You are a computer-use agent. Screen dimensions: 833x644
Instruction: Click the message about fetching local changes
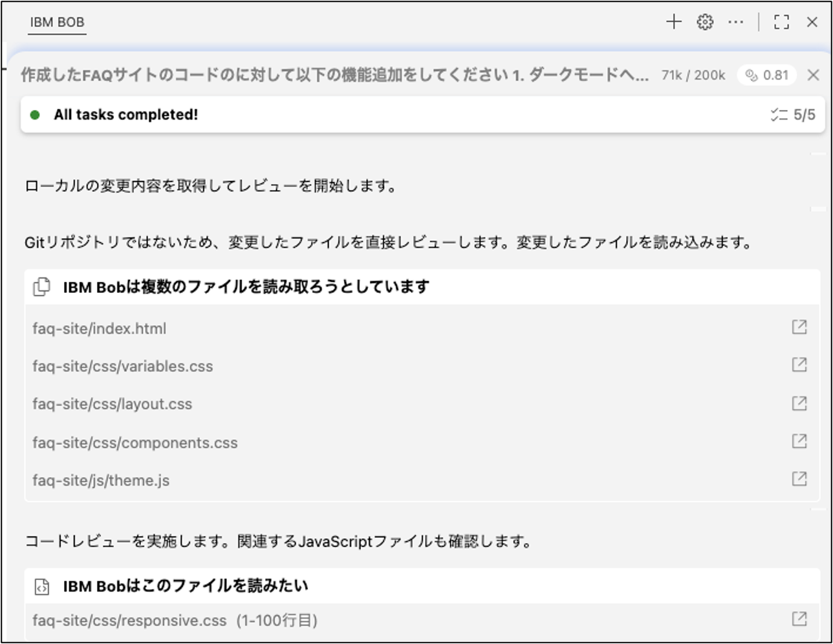tap(211, 186)
